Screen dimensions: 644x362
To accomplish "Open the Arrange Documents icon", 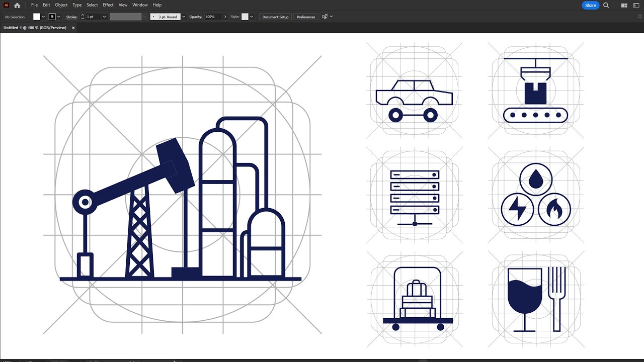I will 624,6.
